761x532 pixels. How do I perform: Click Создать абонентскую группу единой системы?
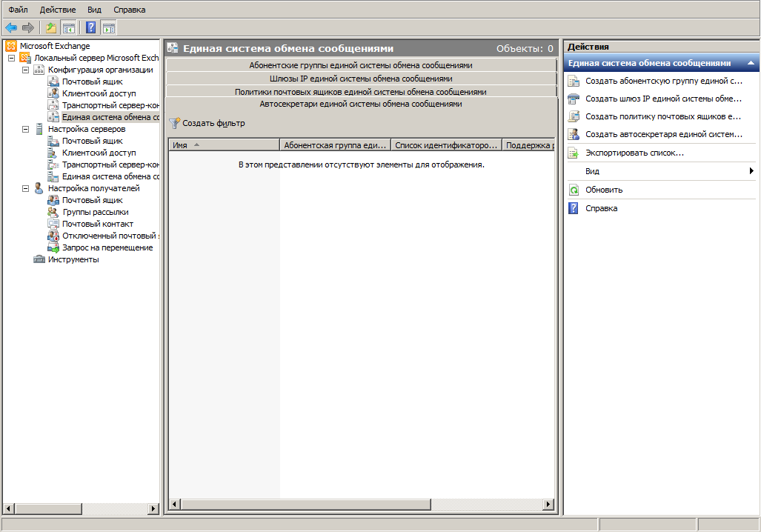[x=664, y=81]
